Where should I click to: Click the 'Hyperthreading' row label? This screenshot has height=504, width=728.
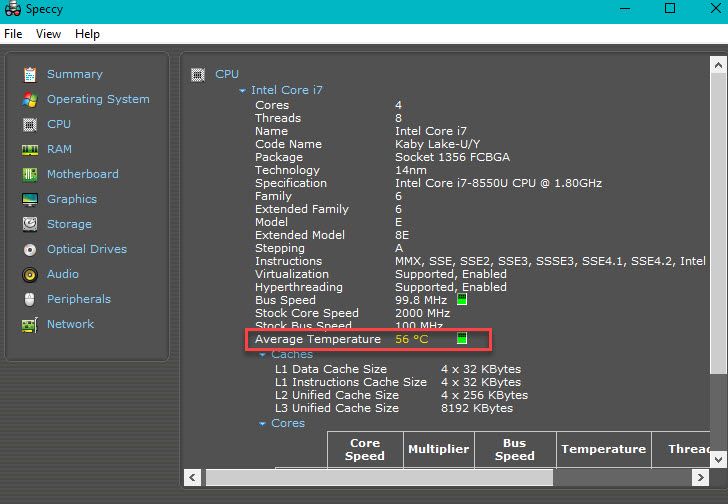pyautogui.click(x=299, y=287)
